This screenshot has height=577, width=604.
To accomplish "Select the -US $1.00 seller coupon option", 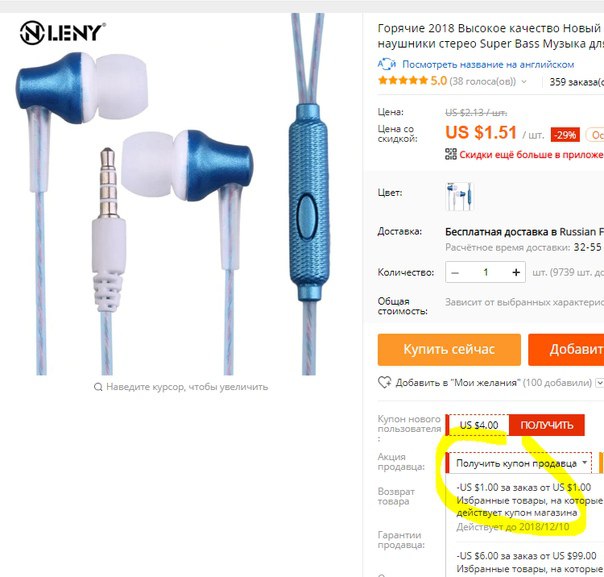I will (x=525, y=507).
